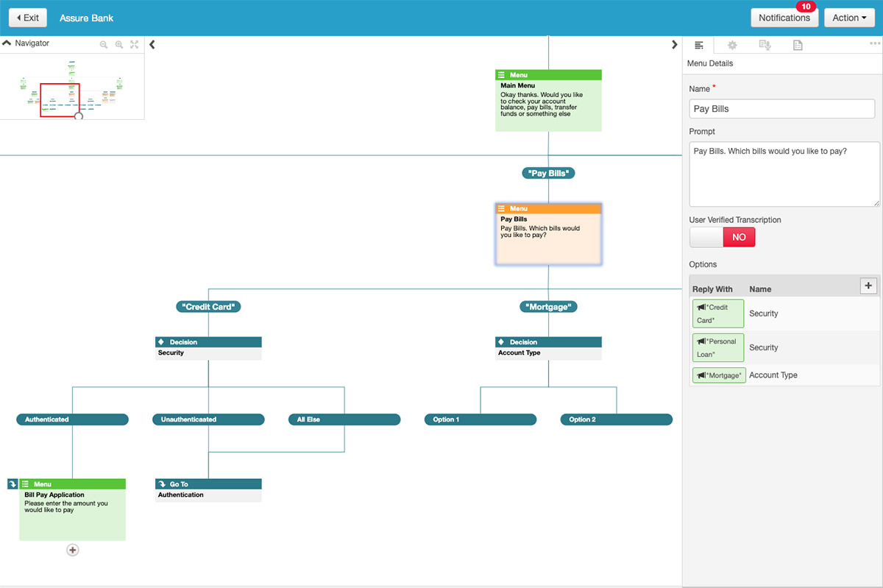Viewport: 883px width, 588px height.
Task: Open the microphone speech tab
Action: pos(765,46)
